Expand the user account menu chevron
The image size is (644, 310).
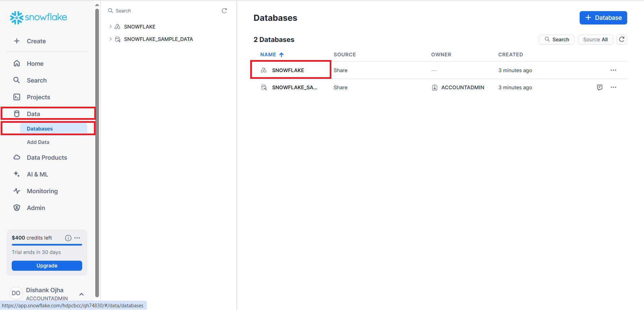(82, 294)
